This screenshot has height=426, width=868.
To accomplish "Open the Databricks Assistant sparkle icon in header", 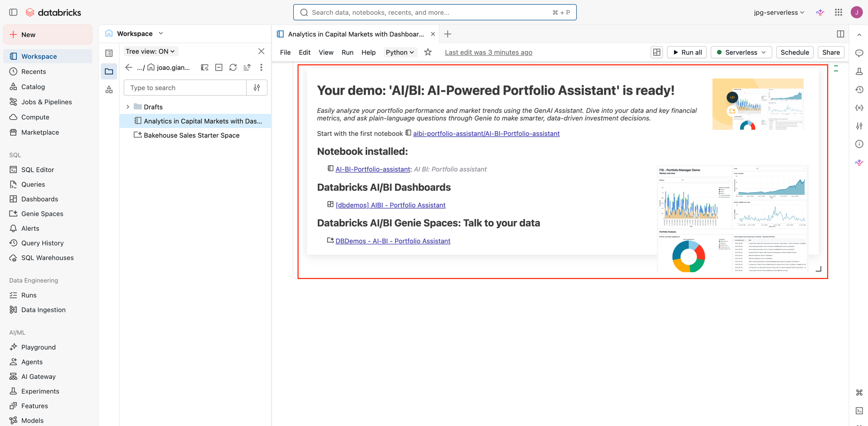I will 820,12.
